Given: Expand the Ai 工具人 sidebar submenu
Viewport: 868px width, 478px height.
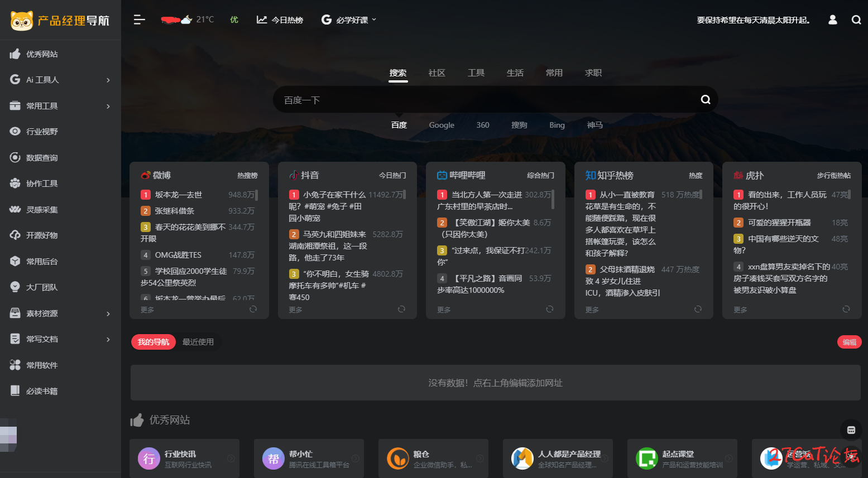Looking at the screenshot, I should point(108,80).
